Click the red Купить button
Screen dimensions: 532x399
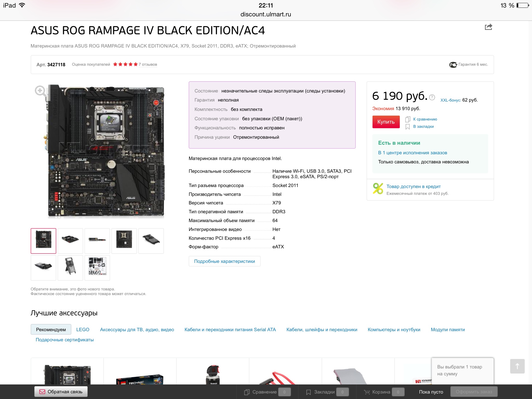386,122
